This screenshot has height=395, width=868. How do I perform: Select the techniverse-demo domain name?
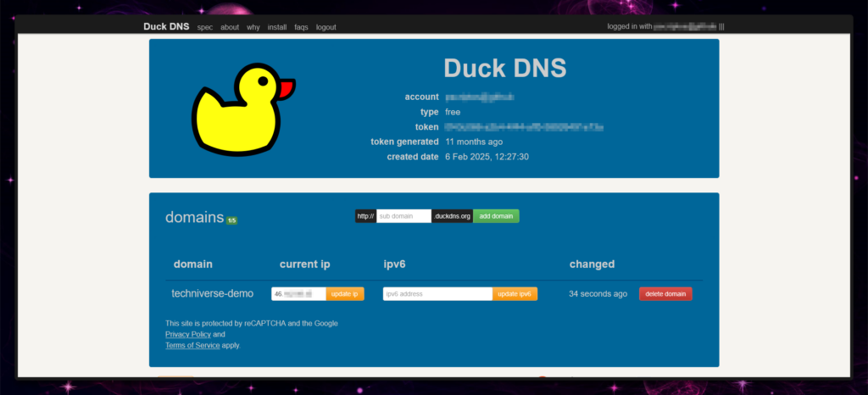[213, 293]
